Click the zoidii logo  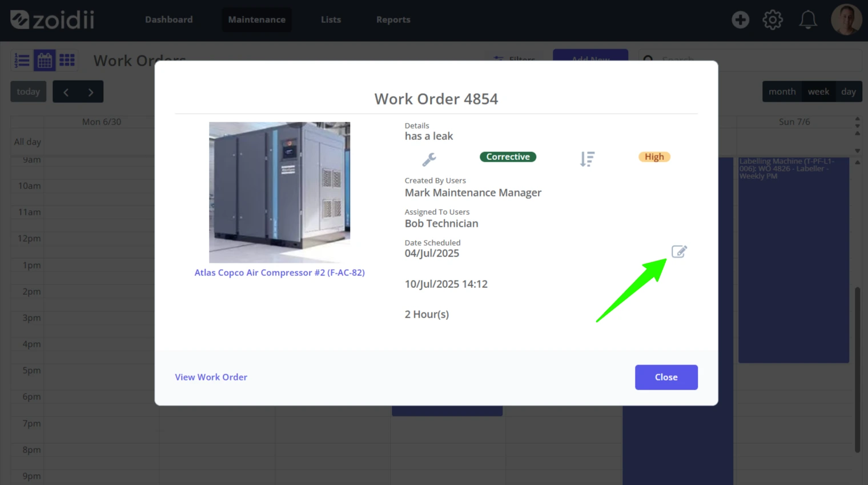pyautogui.click(x=52, y=19)
